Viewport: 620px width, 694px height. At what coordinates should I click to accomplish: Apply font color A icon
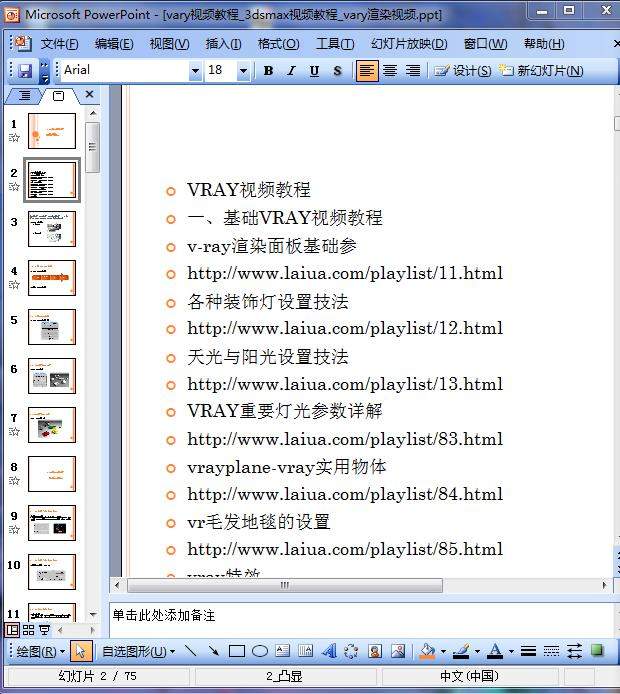(x=495, y=651)
